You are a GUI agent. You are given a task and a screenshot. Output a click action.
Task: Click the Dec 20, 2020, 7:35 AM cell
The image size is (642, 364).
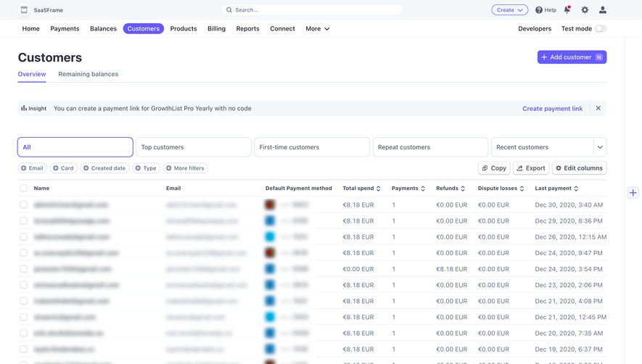(x=569, y=334)
